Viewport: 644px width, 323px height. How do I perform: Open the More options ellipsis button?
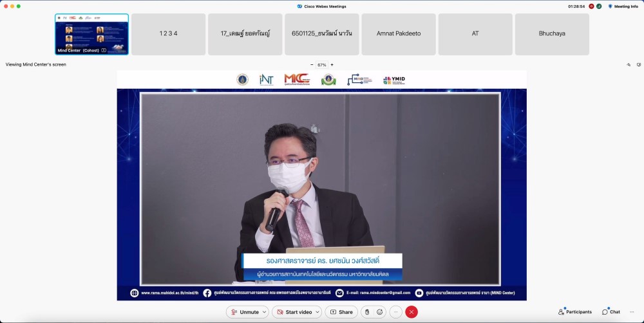(x=395, y=312)
